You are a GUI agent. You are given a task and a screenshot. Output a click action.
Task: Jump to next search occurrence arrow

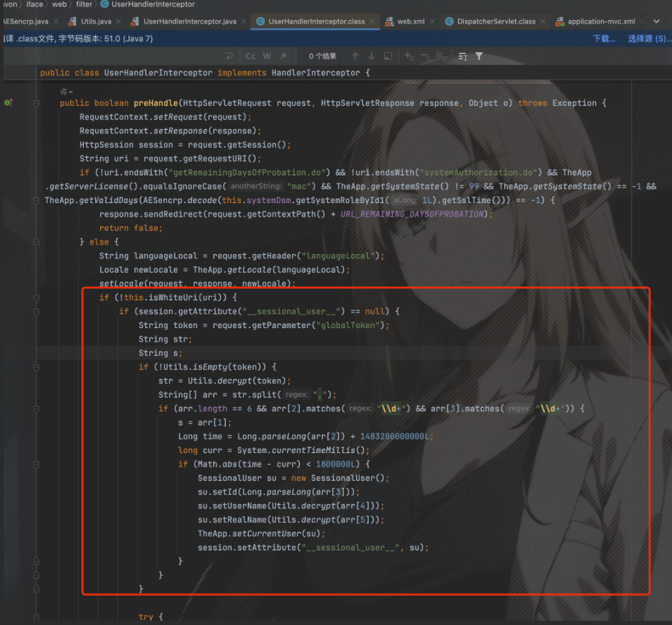372,56
